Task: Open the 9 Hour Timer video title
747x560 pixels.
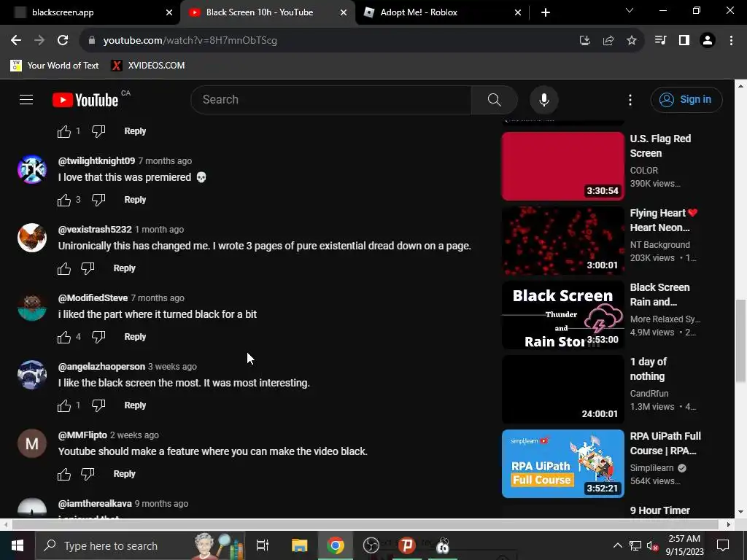Action: point(659,510)
